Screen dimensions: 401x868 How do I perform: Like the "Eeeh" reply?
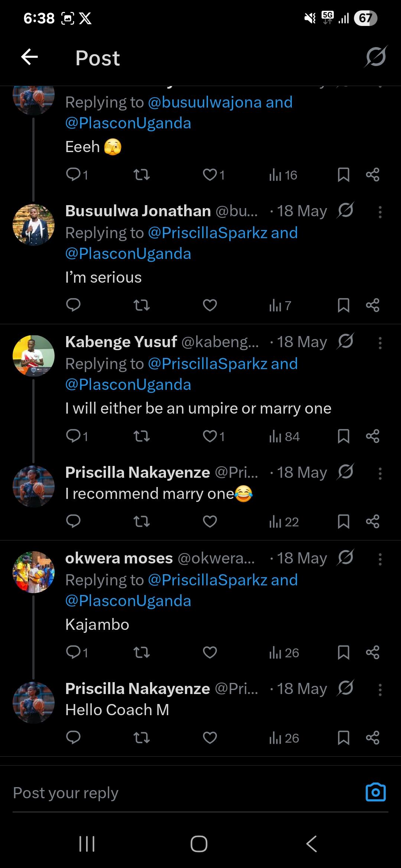tap(210, 174)
